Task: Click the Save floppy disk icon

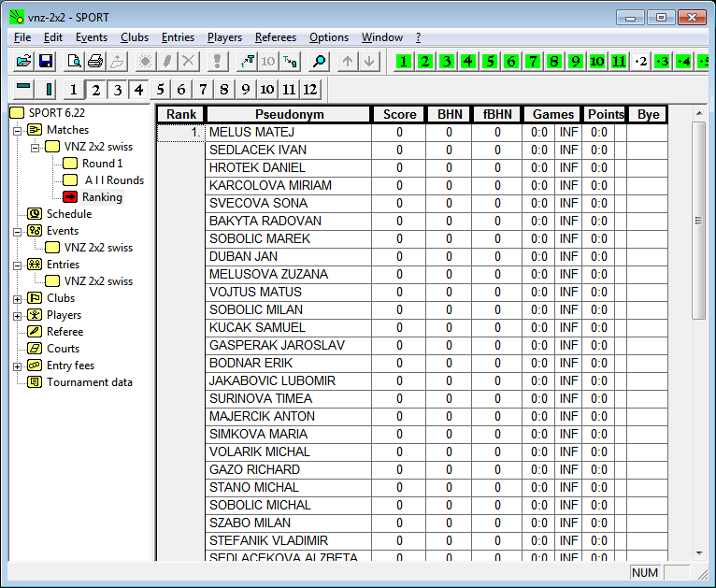Action: point(45,62)
